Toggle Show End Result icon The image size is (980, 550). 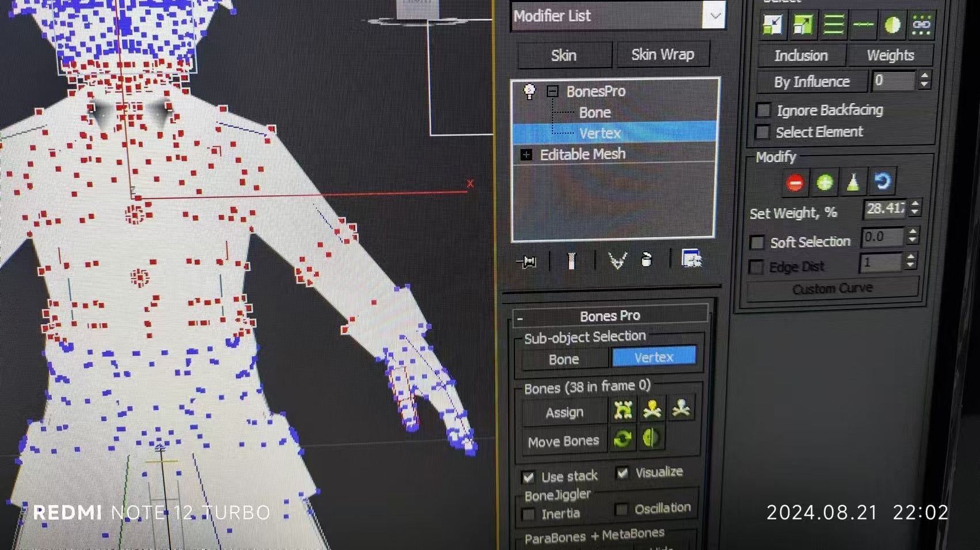pyautogui.click(x=571, y=261)
